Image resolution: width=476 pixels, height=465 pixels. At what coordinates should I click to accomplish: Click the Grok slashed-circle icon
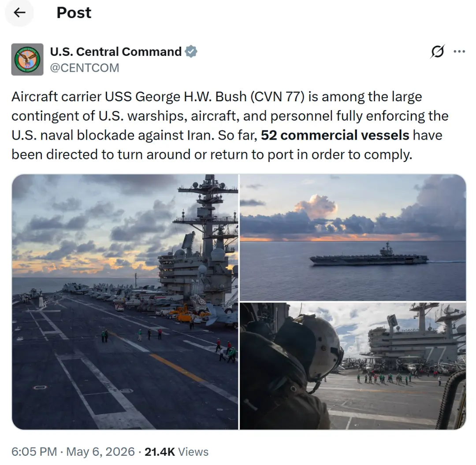click(438, 52)
